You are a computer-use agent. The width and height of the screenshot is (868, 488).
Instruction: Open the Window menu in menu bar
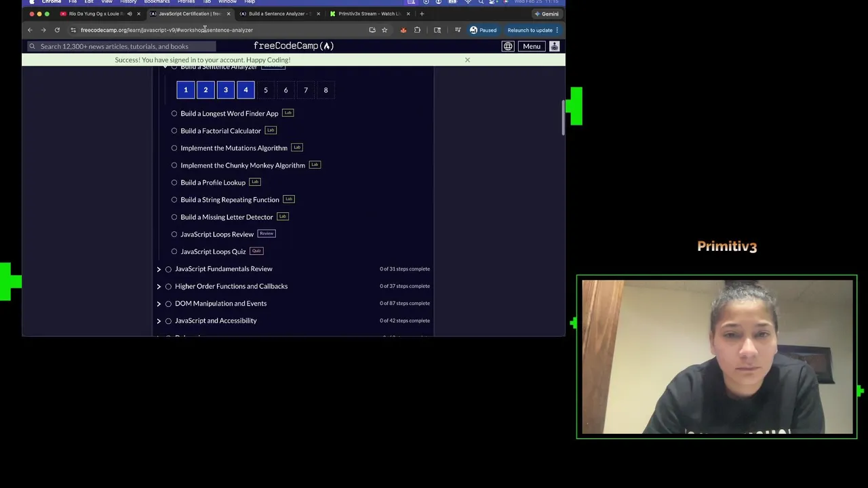(227, 2)
